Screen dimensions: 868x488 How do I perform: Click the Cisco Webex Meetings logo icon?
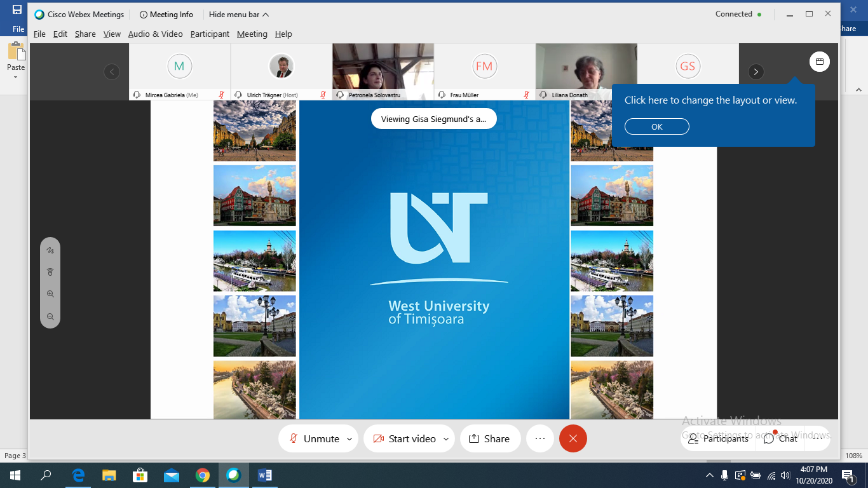pos(39,15)
